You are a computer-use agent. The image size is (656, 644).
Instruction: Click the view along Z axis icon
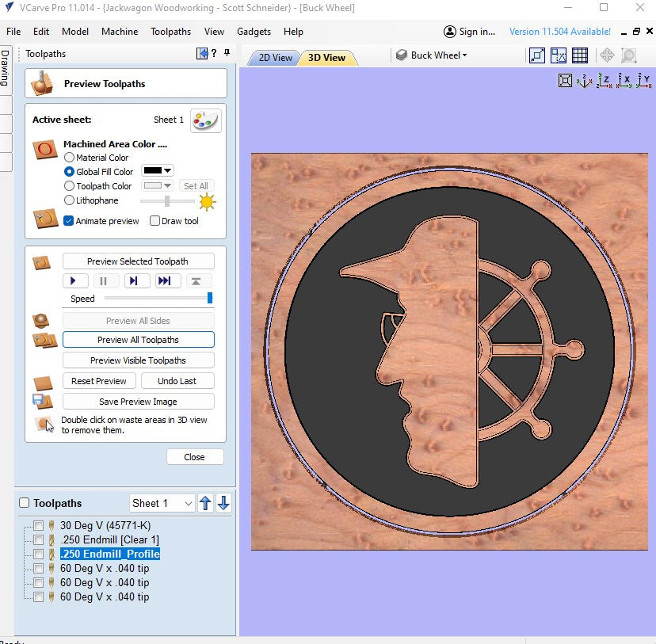click(x=605, y=80)
